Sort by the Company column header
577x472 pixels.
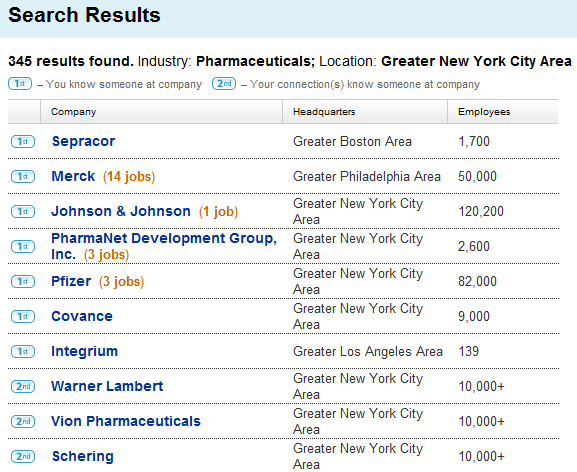pyautogui.click(x=73, y=112)
